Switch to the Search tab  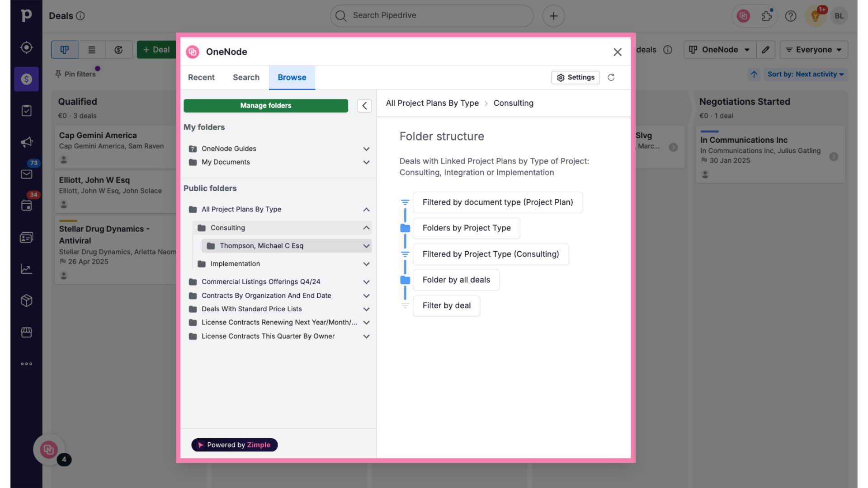pyautogui.click(x=246, y=77)
